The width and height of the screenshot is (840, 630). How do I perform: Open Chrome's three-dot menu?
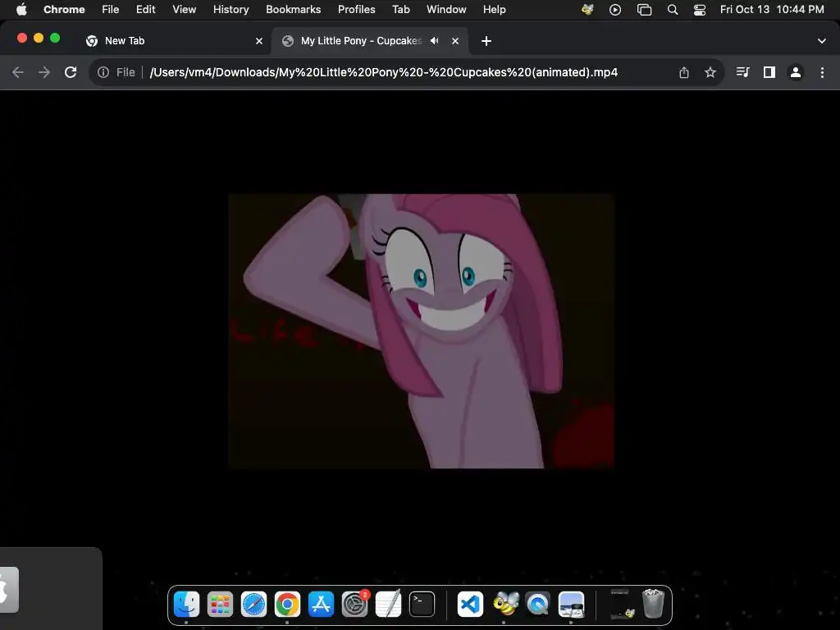pyautogui.click(x=822, y=72)
